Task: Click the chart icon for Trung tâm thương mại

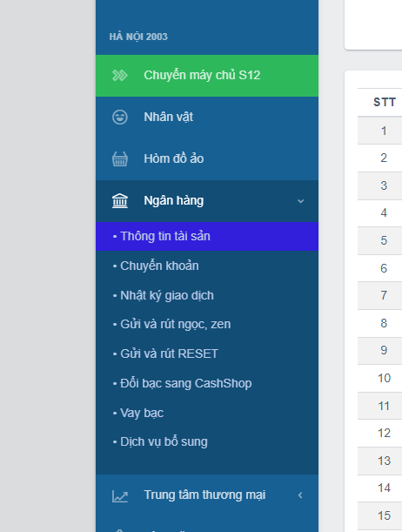Action: point(120,496)
